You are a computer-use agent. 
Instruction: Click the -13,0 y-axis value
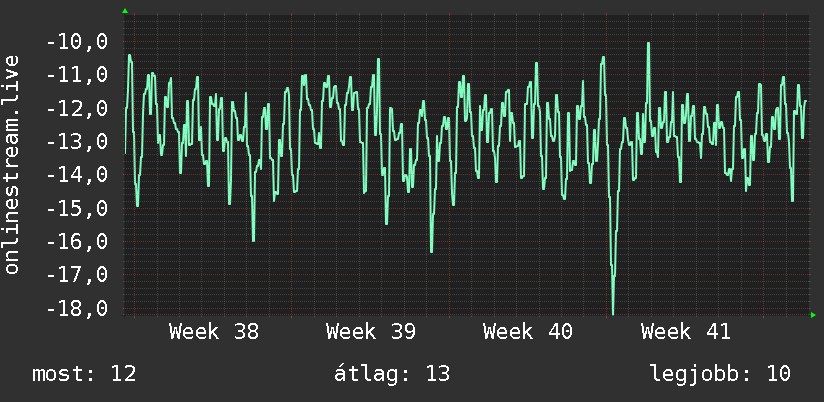click(77, 141)
